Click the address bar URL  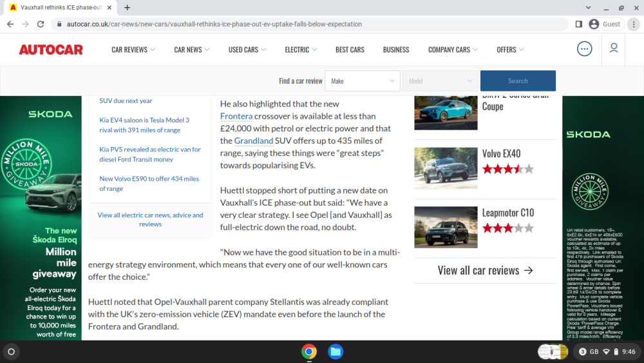click(x=214, y=25)
